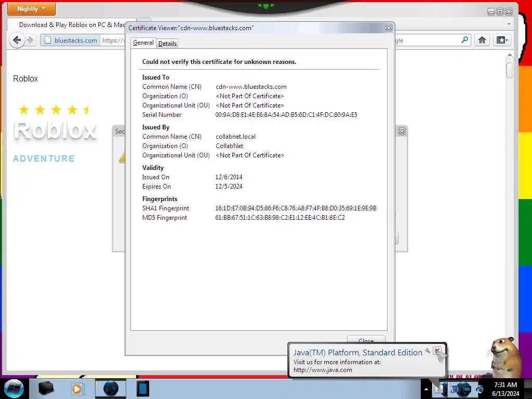Select the SHA1 Fingerprint value
Screen dimensions: 532x399
[296, 208]
